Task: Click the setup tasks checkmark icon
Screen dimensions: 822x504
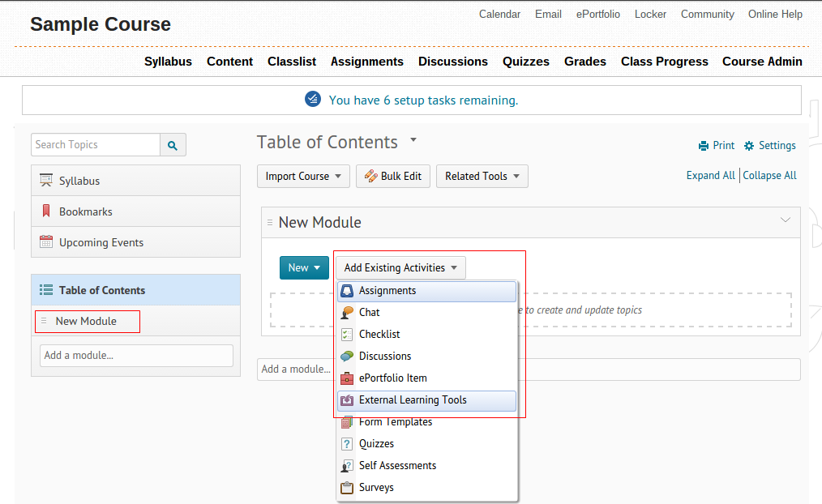Action: click(313, 99)
